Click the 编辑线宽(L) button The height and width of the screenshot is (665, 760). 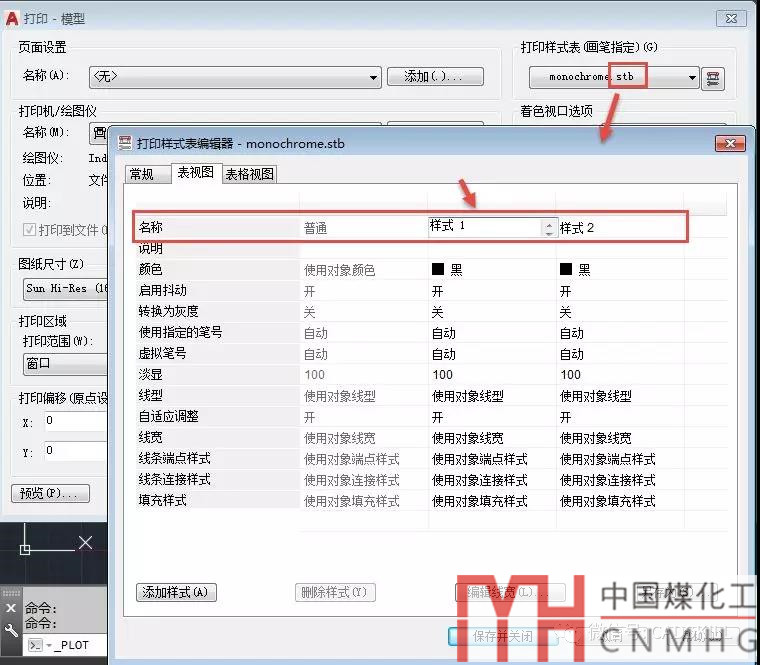[x=510, y=592]
